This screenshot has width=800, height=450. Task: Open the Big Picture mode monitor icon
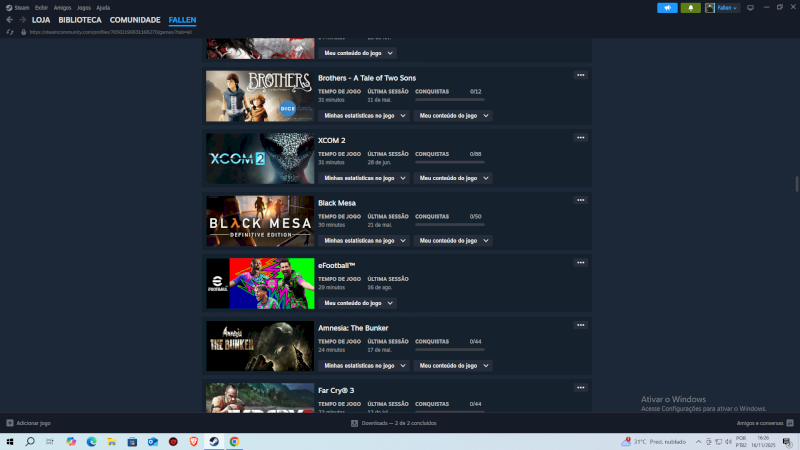750,8
